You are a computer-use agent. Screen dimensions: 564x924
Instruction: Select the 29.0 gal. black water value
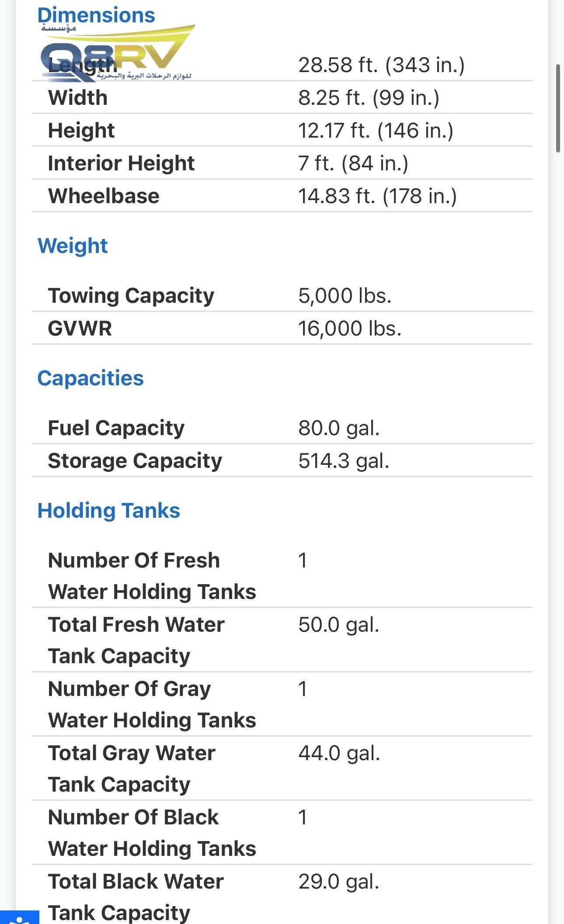pyautogui.click(x=338, y=881)
